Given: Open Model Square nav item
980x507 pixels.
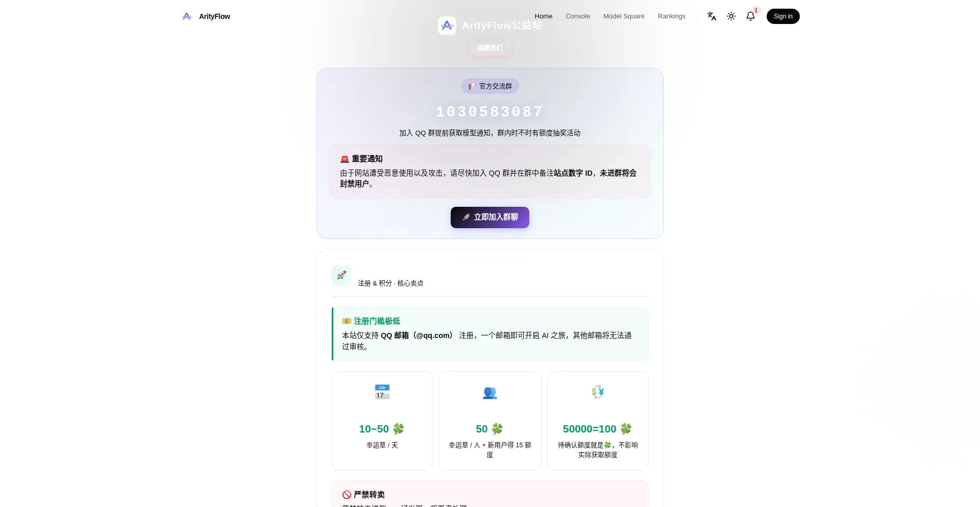Looking at the screenshot, I should click(624, 16).
